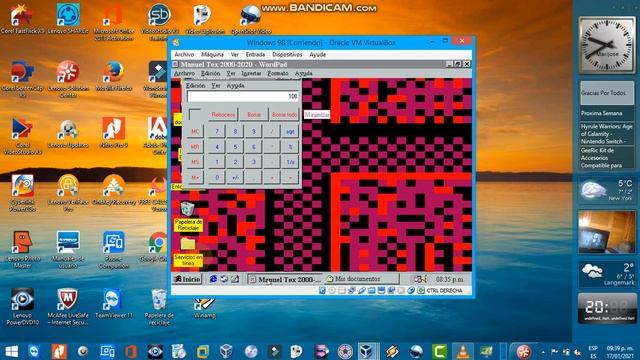This screenshot has height=360, width=640.
Task: Click calculator 1/x button
Action: 290,162
